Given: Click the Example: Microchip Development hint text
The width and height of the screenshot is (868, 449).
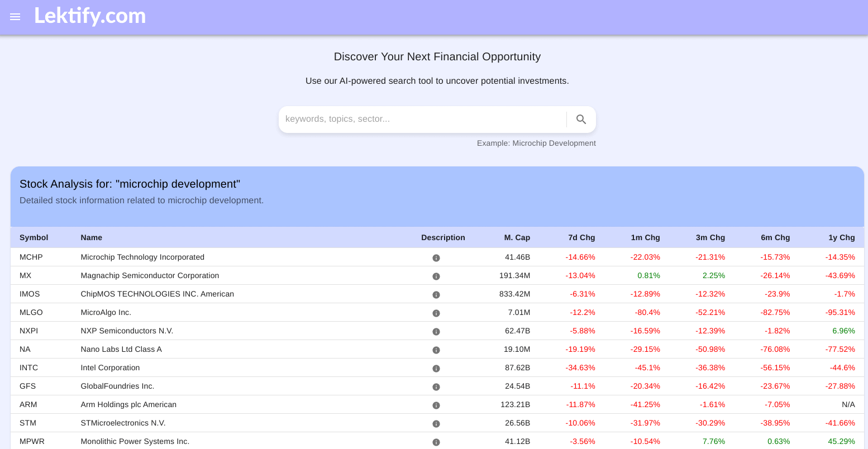Looking at the screenshot, I should coord(536,143).
